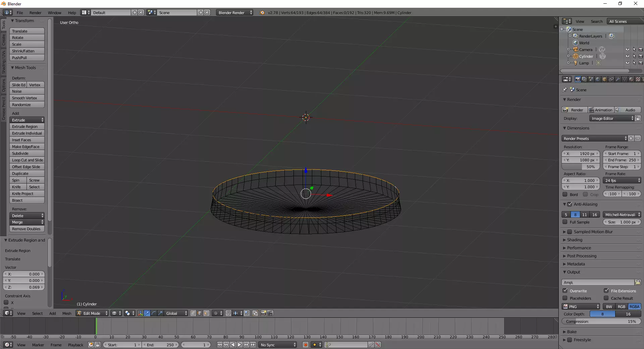Image resolution: width=644 pixels, height=349 pixels.
Task: Open the World properties tab (globe icon)
Action: (x=598, y=80)
